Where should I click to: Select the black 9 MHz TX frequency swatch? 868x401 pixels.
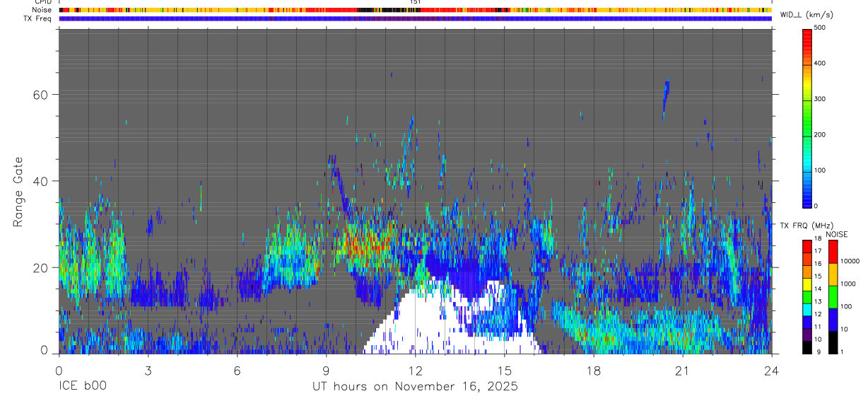(807, 348)
